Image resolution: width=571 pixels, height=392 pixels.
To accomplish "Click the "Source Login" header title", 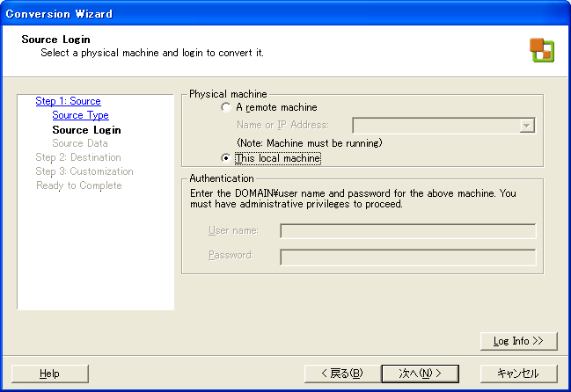I will pos(55,40).
